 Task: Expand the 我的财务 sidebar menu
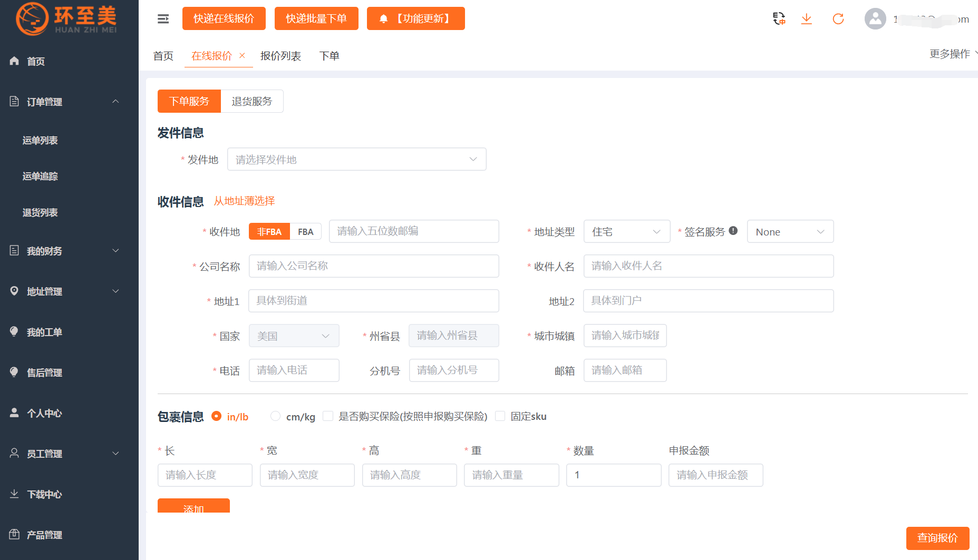point(115,251)
